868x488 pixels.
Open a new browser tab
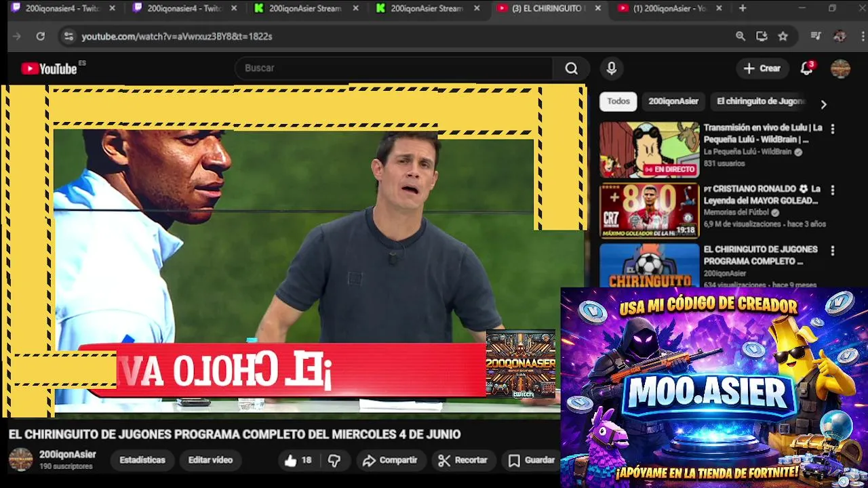click(743, 8)
